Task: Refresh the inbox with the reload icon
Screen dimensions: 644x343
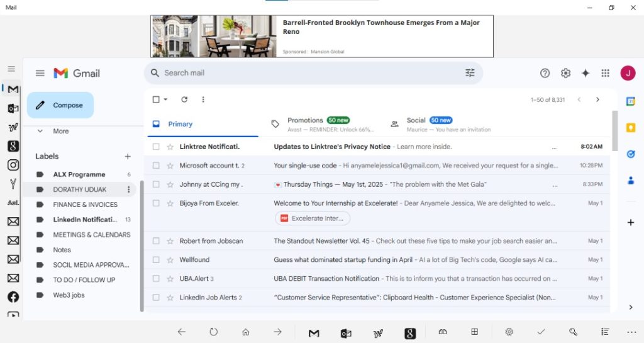Action: [x=184, y=99]
